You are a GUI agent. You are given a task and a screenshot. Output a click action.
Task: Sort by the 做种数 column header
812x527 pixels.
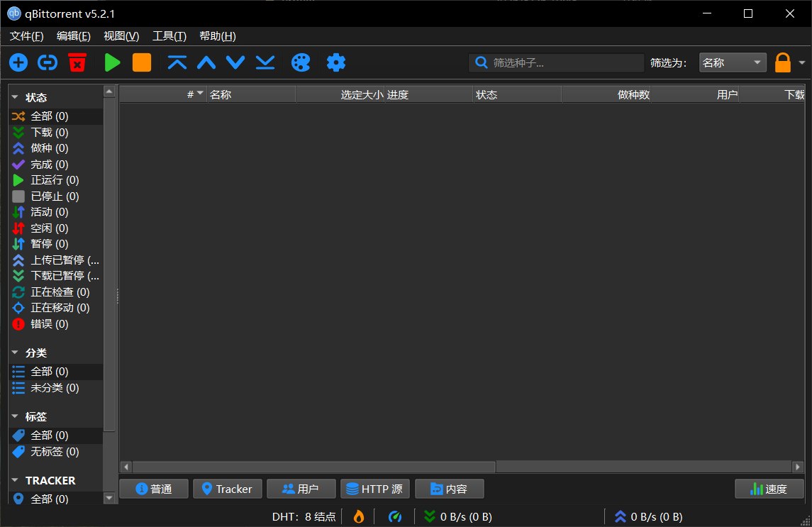tap(606, 94)
